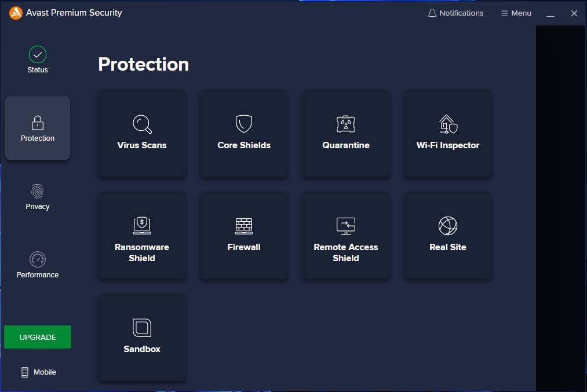
Task: Select Status in the sidebar
Action: [x=37, y=60]
